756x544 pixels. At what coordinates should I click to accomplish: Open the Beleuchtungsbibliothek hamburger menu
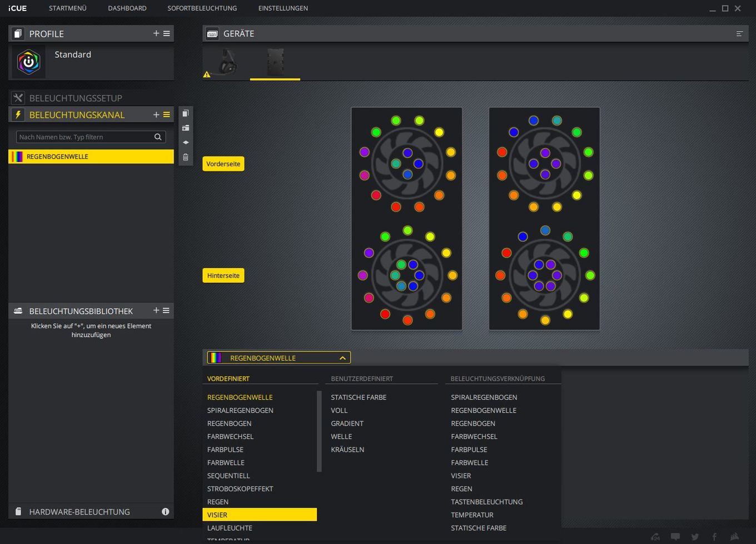click(166, 310)
